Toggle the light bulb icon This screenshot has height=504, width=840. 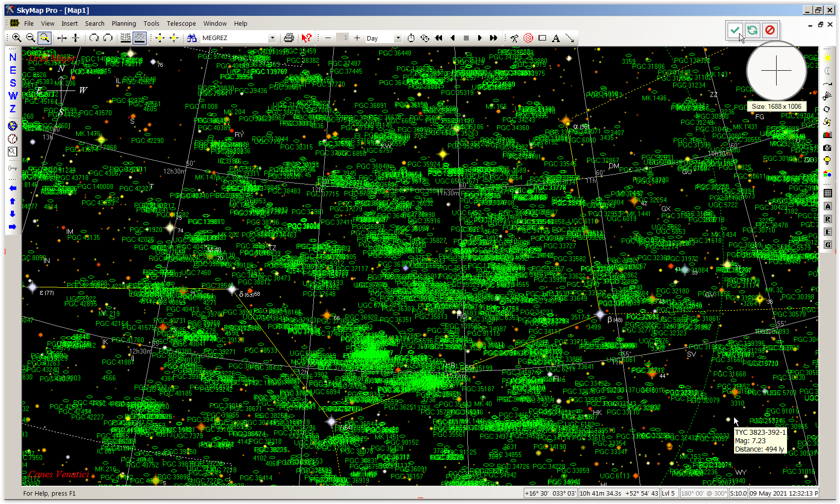[827, 161]
